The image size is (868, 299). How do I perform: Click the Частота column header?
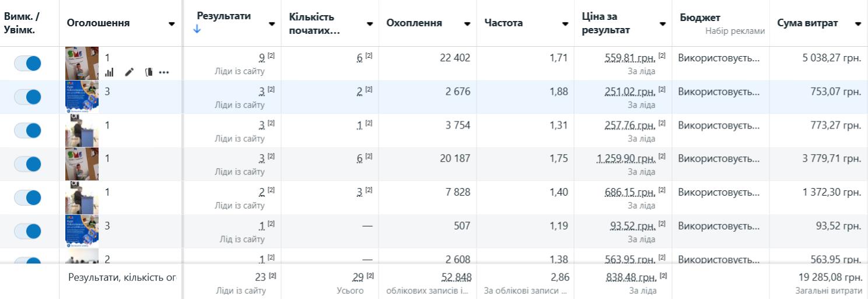[503, 23]
